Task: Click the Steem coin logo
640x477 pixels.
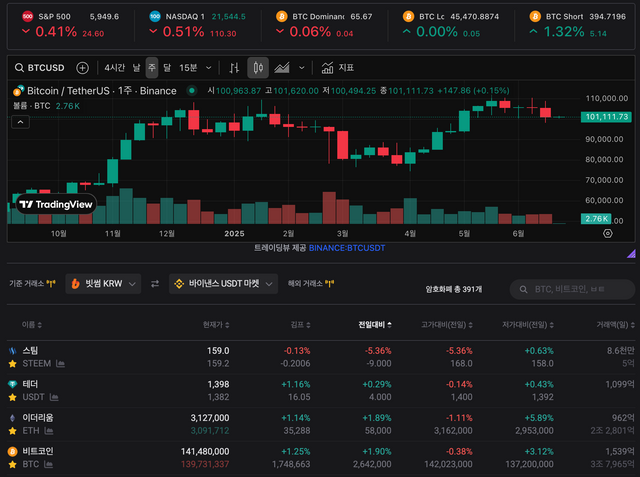Action: tap(13, 351)
